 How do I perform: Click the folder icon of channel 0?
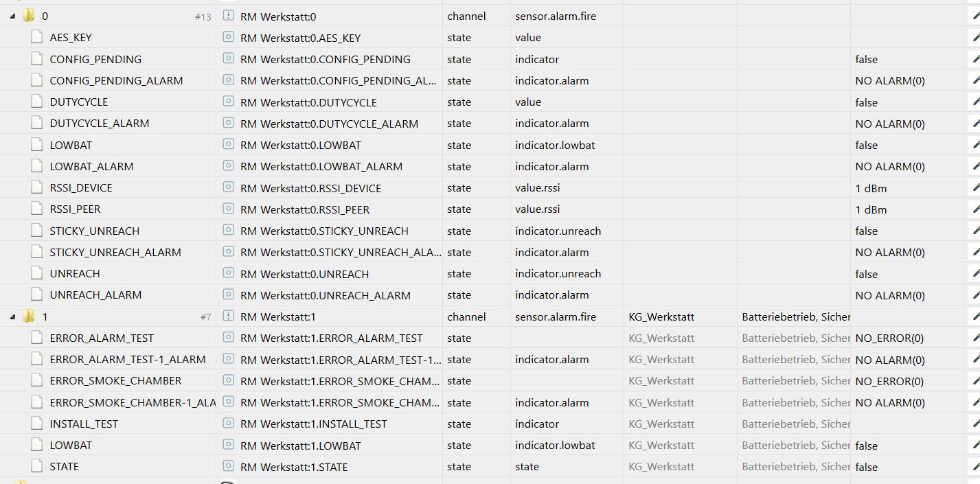point(28,16)
